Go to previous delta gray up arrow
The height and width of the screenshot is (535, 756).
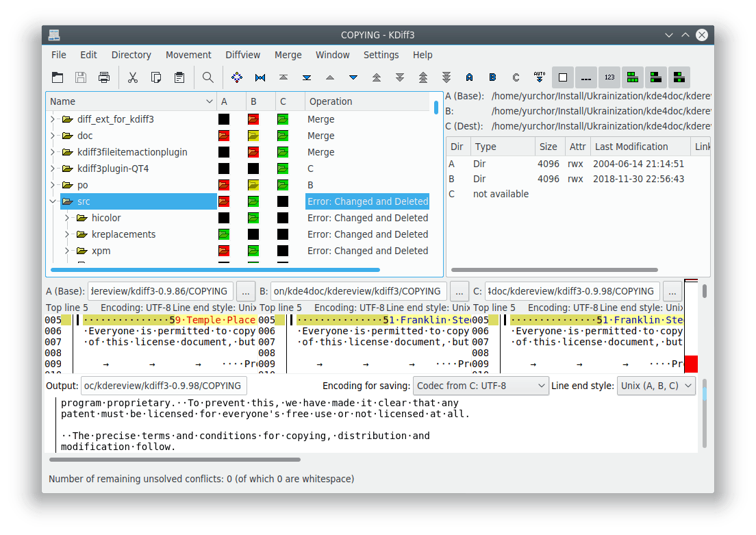point(330,77)
